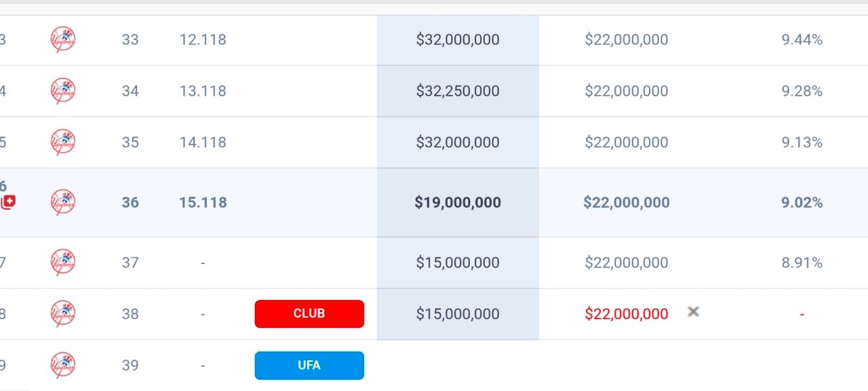868x391 pixels.
Task: Click the 12.118 service time value
Action: (x=203, y=39)
